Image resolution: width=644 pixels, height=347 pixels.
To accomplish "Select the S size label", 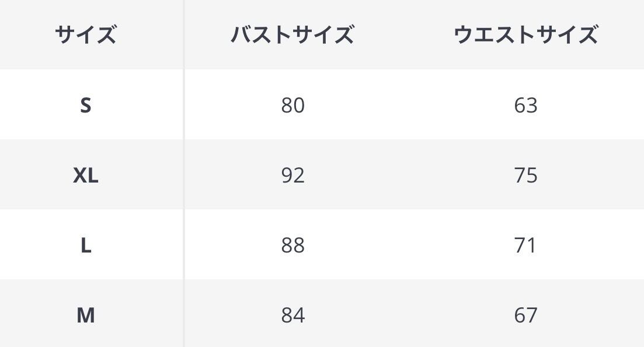I will (86, 106).
